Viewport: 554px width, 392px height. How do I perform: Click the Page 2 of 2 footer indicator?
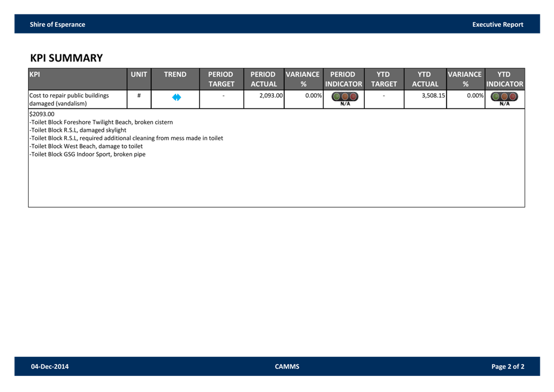(x=507, y=366)
